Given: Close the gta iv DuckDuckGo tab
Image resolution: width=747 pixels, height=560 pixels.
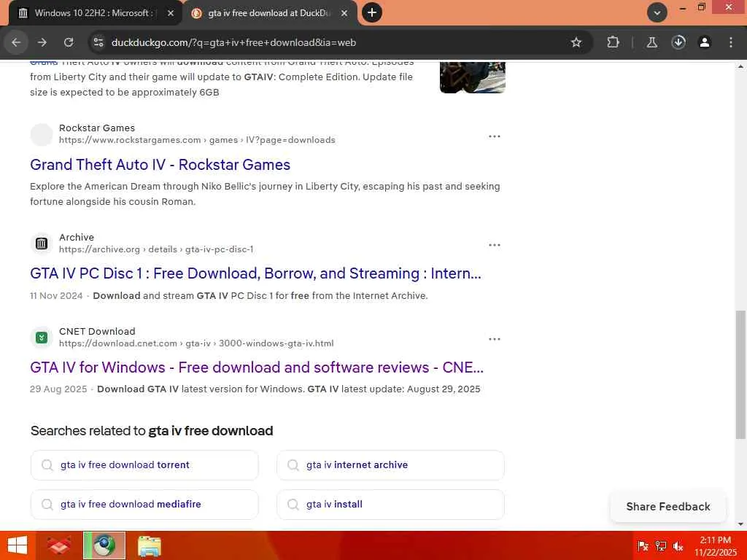Looking at the screenshot, I should [344, 13].
